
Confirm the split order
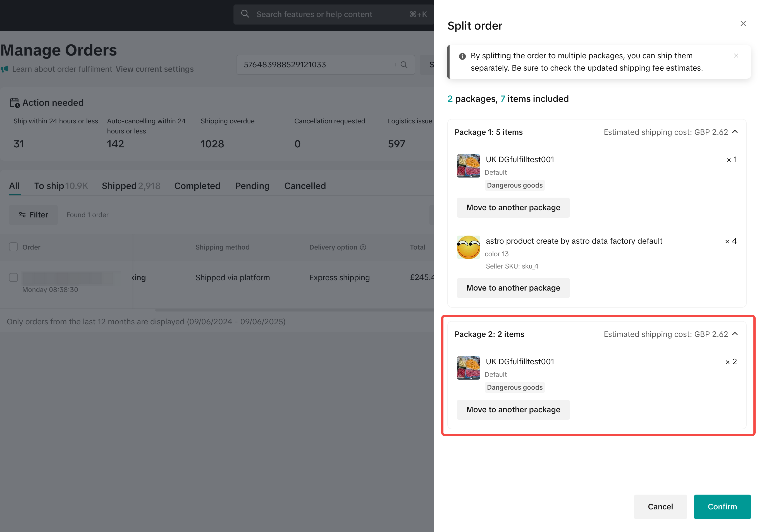click(x=722, y=506)
